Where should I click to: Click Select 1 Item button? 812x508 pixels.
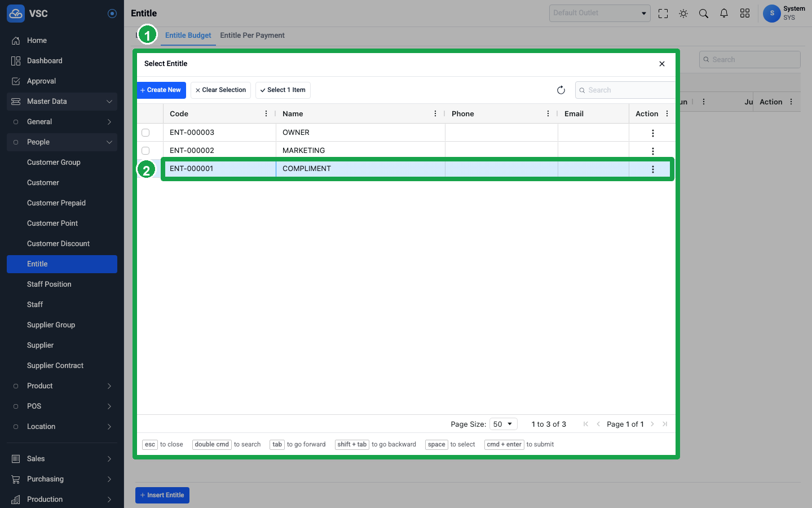[283, 90]
